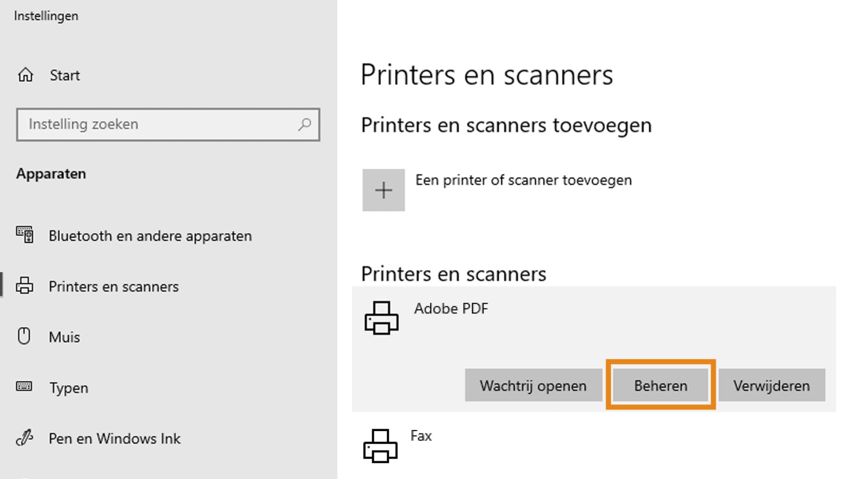Open Pen en Windows Ink settings

[x=114, y=438]
